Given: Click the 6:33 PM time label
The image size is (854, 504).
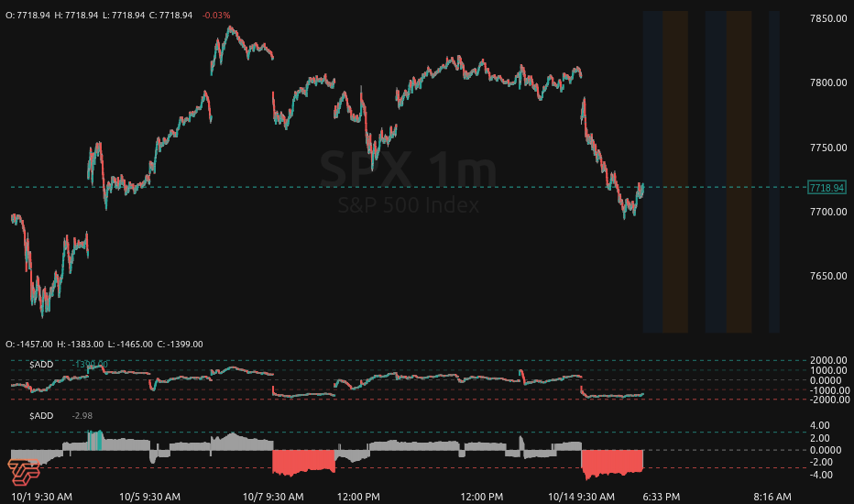Looking at the screenshot, I should [x=662, y=497].
